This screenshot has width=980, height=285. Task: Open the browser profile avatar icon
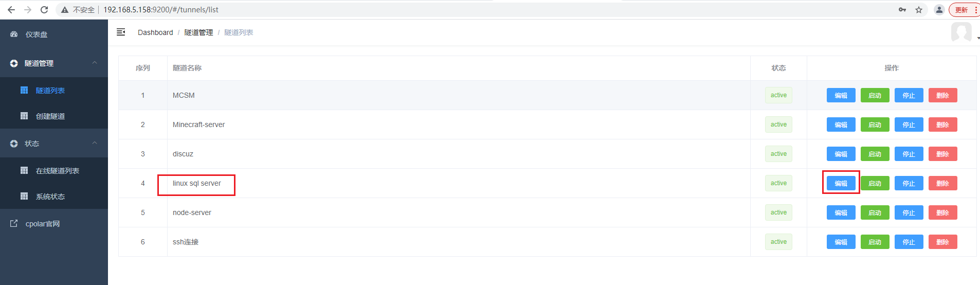point(939,10)
